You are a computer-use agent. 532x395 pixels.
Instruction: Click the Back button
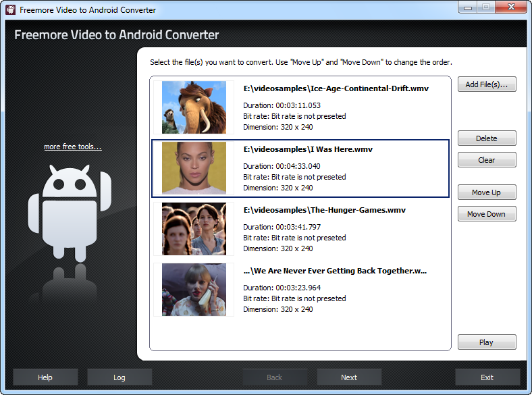point(275,377)
